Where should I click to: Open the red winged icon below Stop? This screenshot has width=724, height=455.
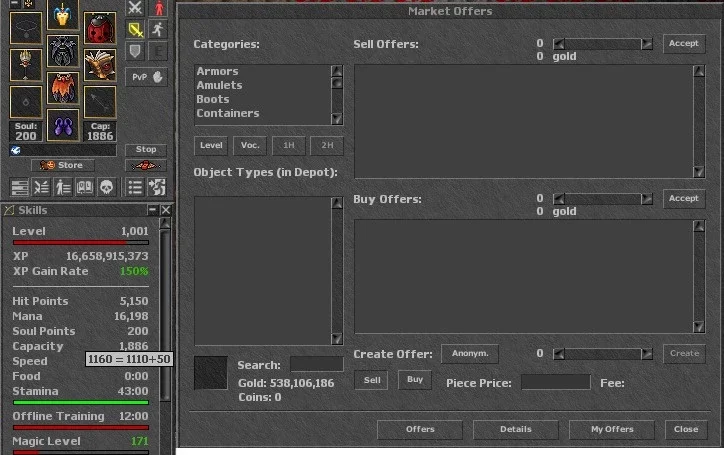[145, 165]
